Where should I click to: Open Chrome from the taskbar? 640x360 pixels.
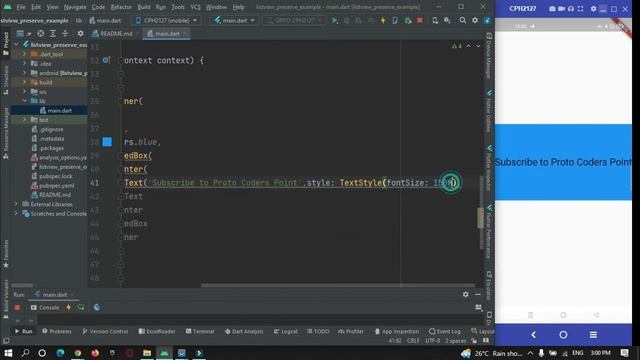[x=78, y=353]
